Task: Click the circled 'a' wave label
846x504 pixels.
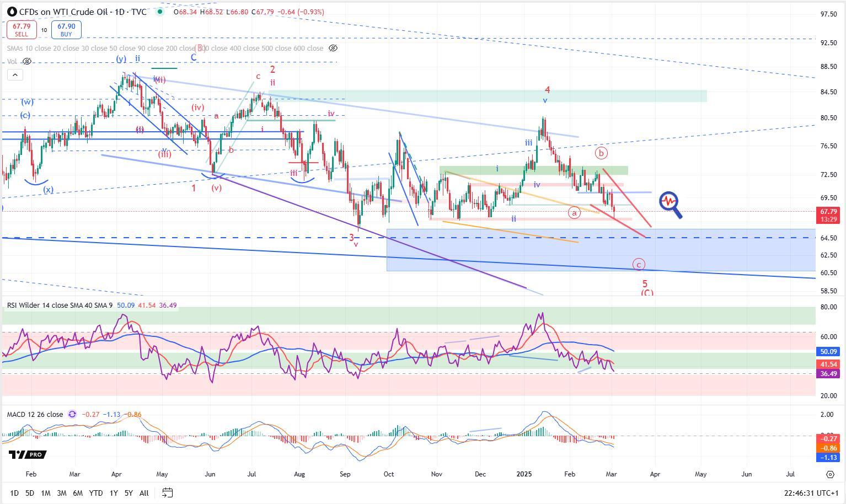Action: tap(574, 212)
